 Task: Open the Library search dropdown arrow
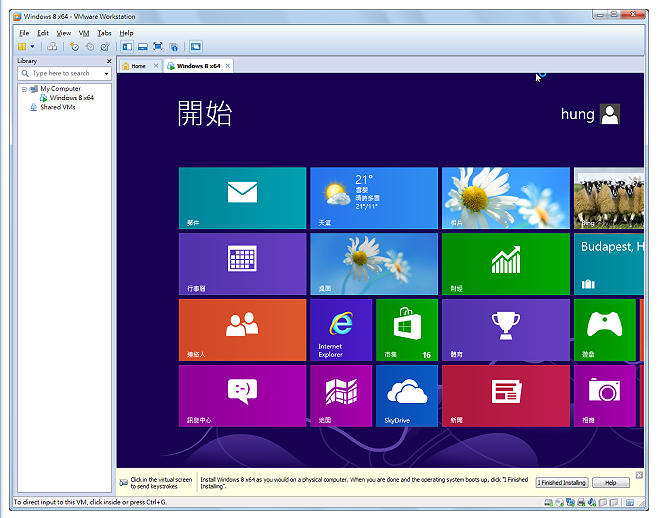click(x=106, y=74)
